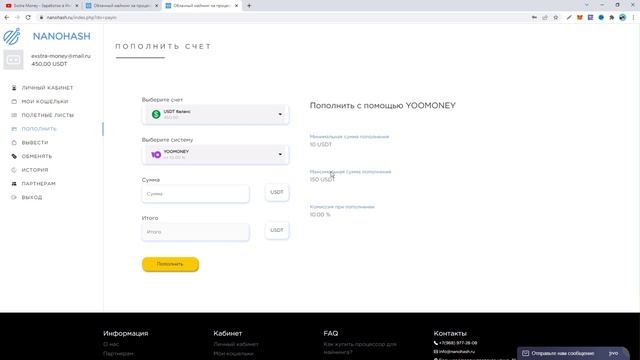Open Партнерам link in footer

click(118, 353)
